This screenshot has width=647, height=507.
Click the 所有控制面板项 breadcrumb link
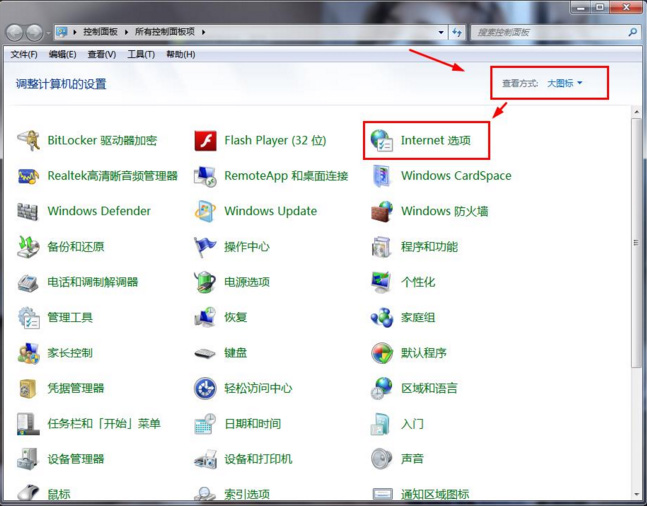(165, 32)
